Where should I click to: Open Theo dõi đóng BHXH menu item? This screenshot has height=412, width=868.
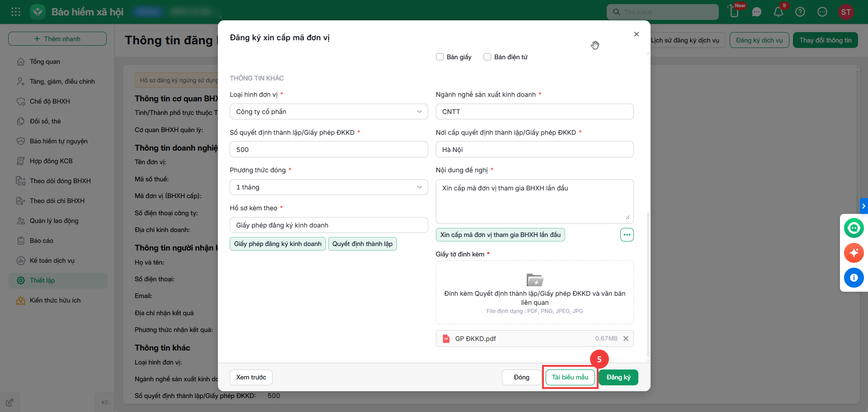(58, 181)
